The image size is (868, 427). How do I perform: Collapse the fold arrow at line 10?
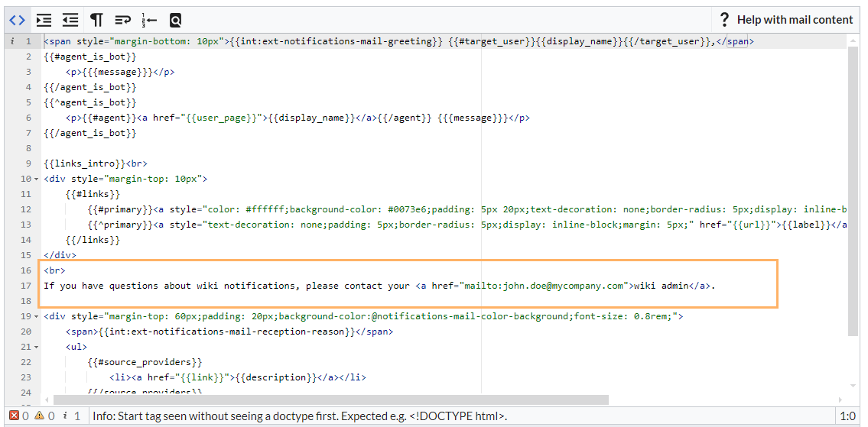(37, 180)
